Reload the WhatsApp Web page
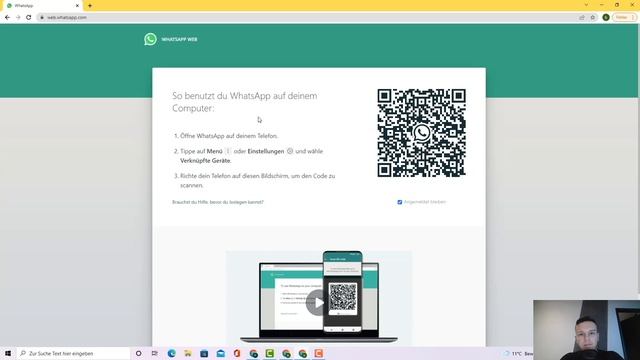 coord(29,18)
